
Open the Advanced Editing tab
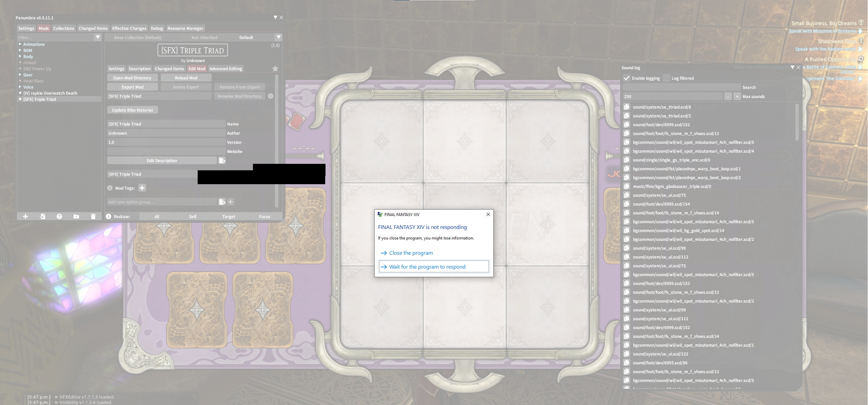point(225,69)
